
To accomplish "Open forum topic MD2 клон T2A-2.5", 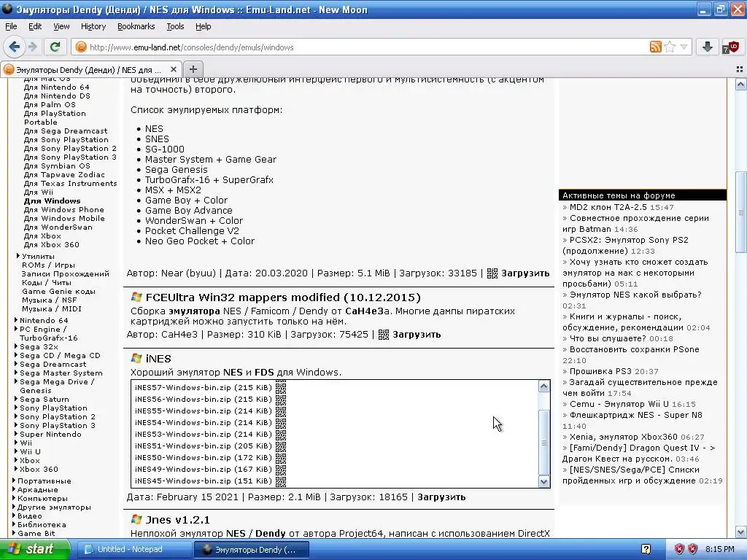I will 608,207.
